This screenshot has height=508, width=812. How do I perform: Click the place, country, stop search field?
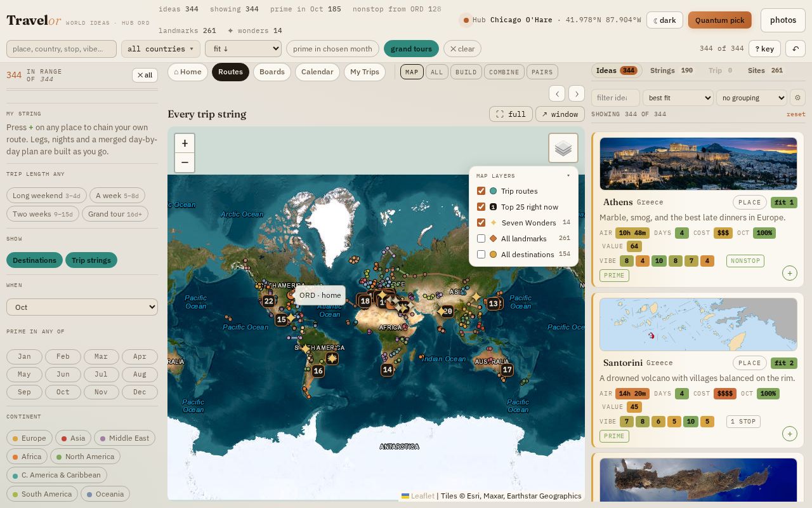[62, 49]
